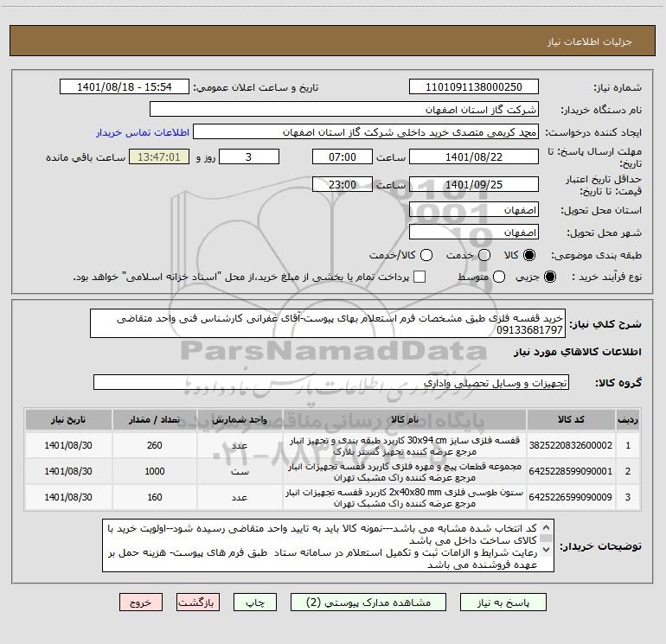The height and width of the screenshot is (644, 666).
Task: Click unit cell ست
Action: pyautogui.click(x=240, y=471)
